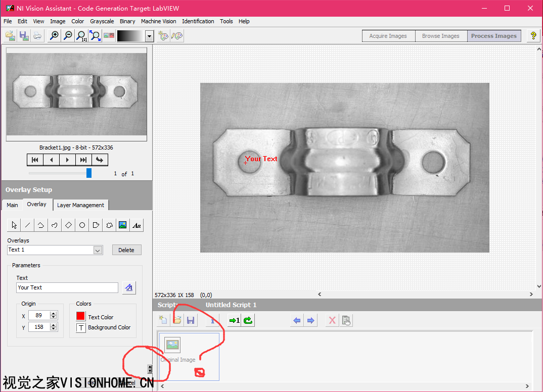Click the Origin X value field

click(x=40, y=315)
